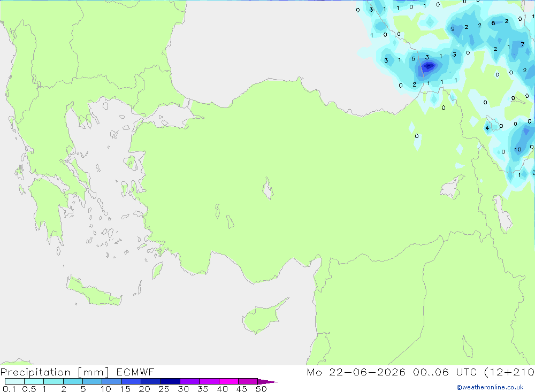Viewport: 535px width, 392px height.
Task: Click the dark blue precipitation maximum on the map
Action: pyautogui.click(x=428, y=66)
